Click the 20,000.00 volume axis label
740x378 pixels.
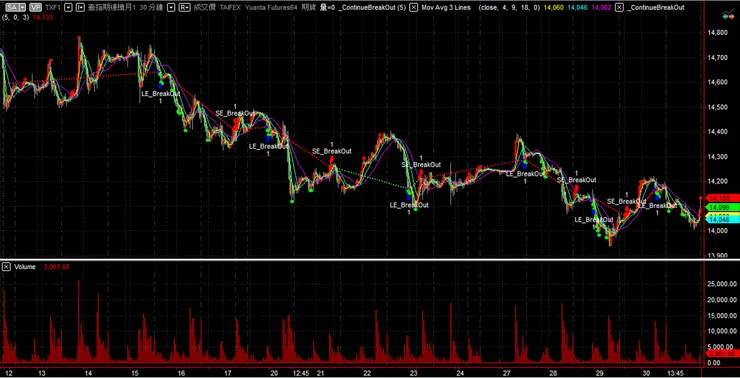point(722,300)
